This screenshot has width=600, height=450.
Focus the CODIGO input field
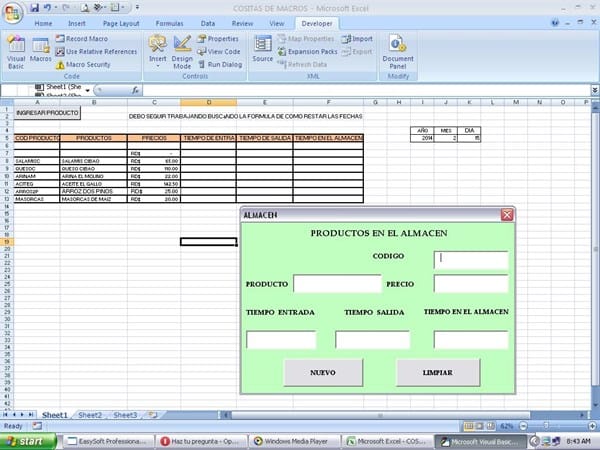click(x=471, y=260)
